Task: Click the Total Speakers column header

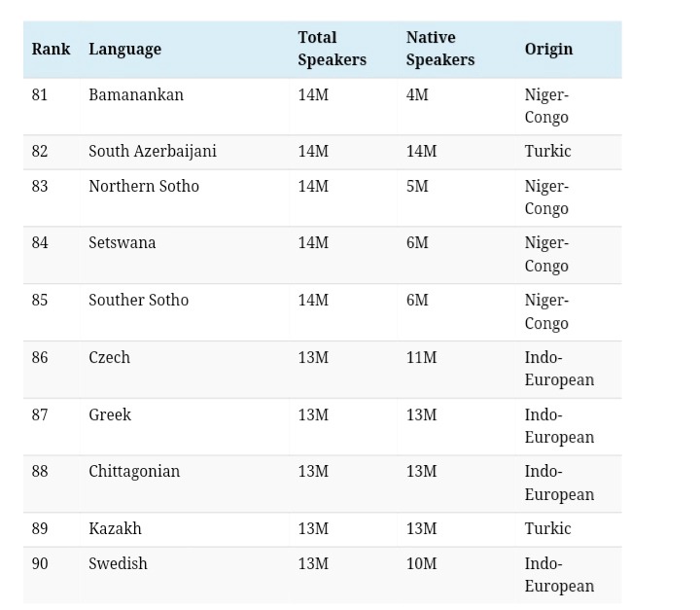Action: coord(332,49)
